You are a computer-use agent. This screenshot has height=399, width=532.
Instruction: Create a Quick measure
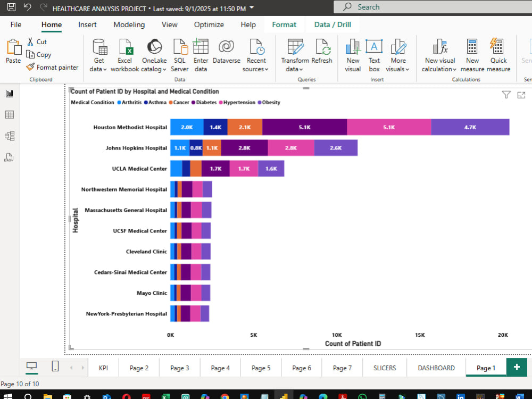pyautogui.click(x=498, y=55)
